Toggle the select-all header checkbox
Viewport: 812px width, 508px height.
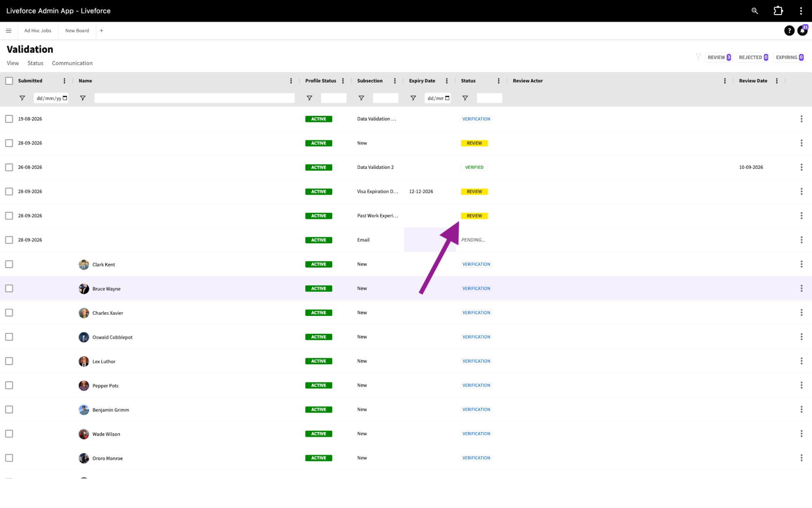tap(9, 81)
